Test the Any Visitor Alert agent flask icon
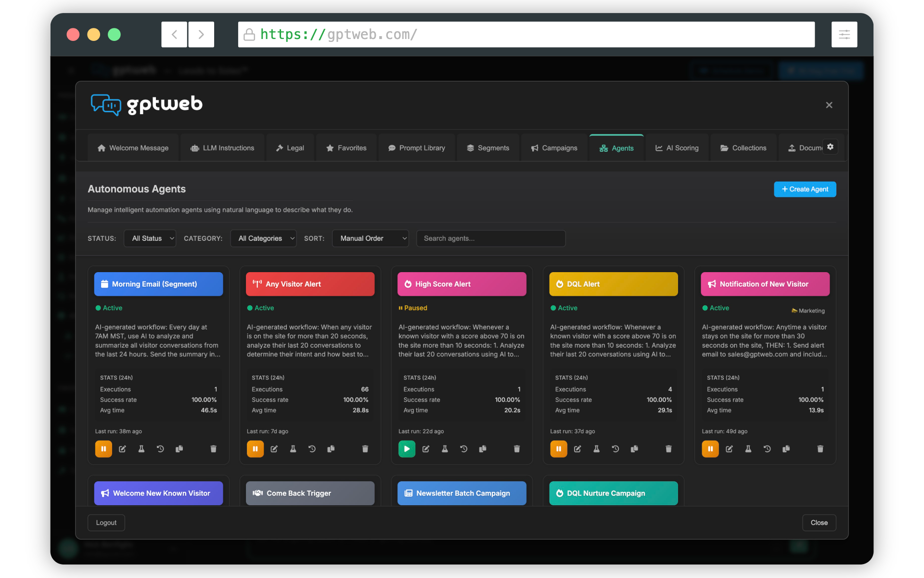The width and height of the screenshot is (924, 578). [293, 449]
